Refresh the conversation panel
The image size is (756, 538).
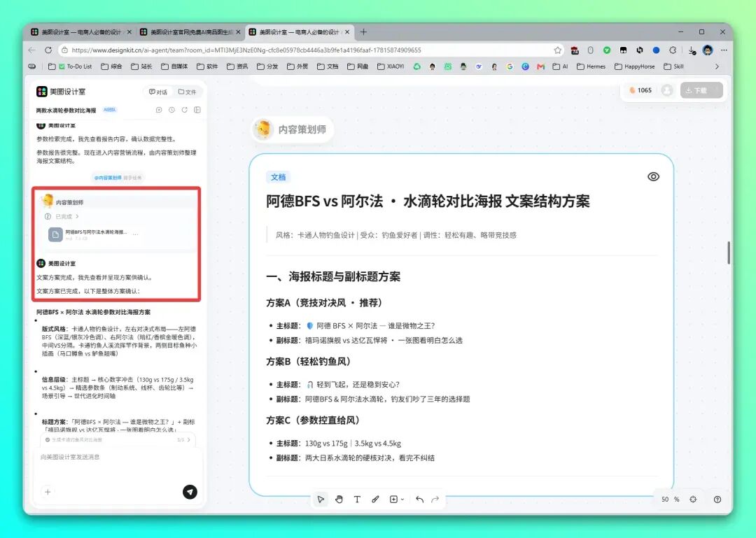(184, 110)
